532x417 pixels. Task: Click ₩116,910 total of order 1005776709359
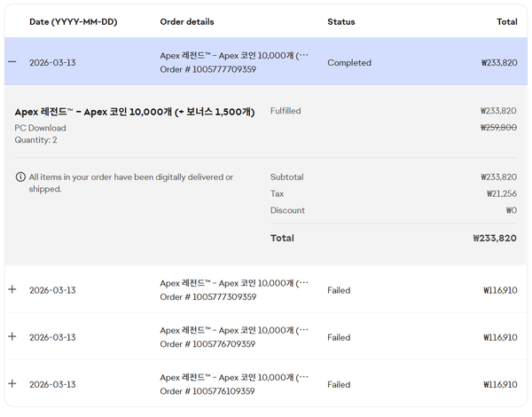click(x=500, y=337)
